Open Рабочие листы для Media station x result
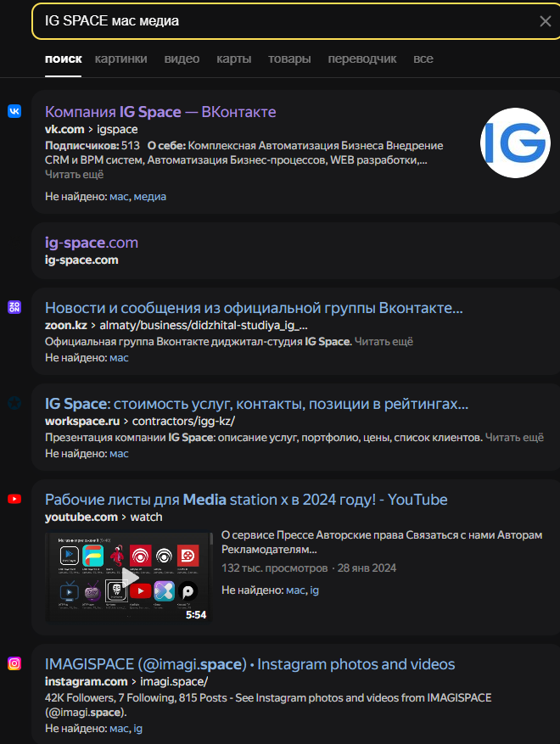Viewport: 560px width, 744px height. [x=246, y=500]
